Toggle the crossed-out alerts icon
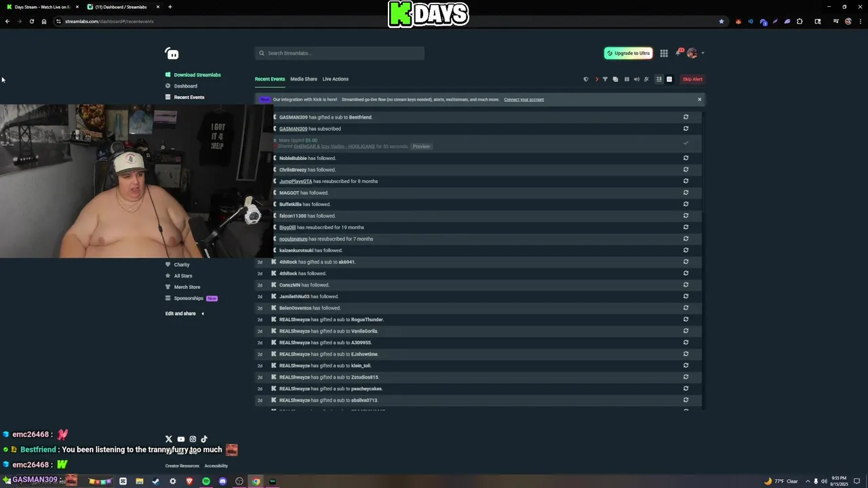The height and width of the screenshot is (488, 868). [x=646, y=79]
